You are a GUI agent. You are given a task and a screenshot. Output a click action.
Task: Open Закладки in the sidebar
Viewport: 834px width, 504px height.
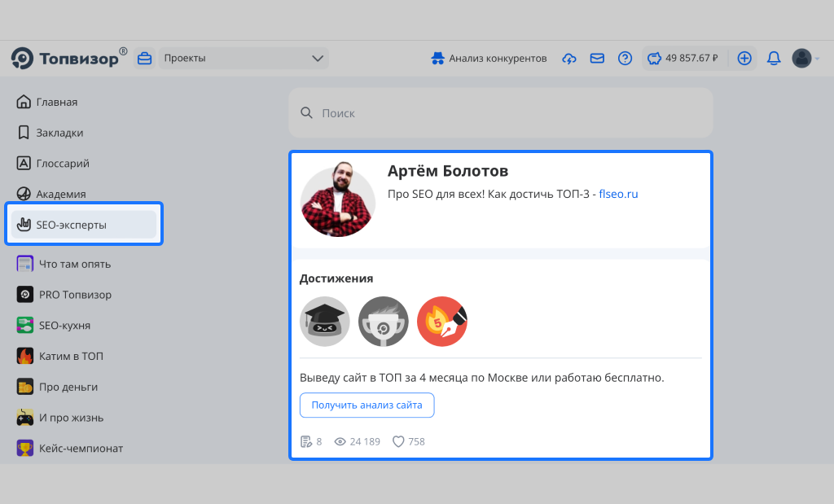[59, 133]
